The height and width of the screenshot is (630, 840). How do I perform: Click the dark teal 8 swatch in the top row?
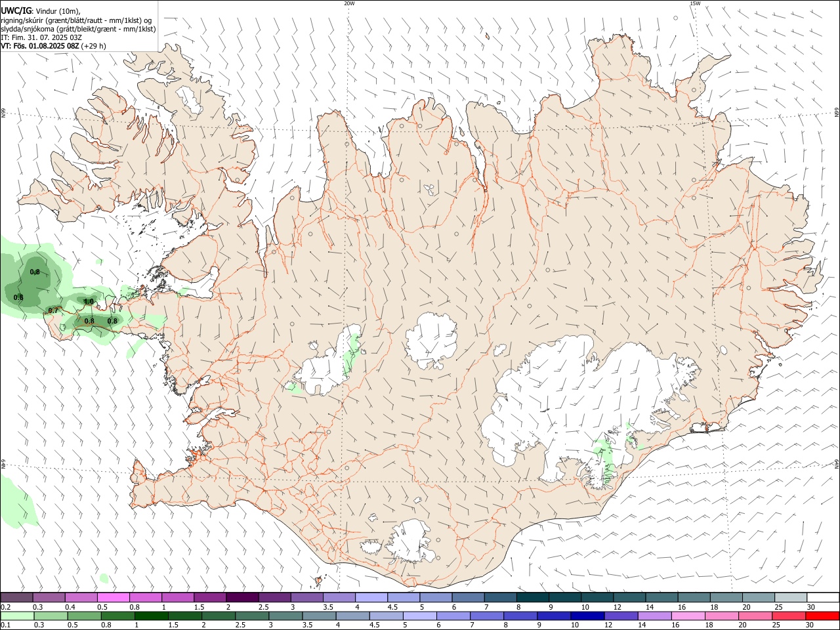(533, 597)
